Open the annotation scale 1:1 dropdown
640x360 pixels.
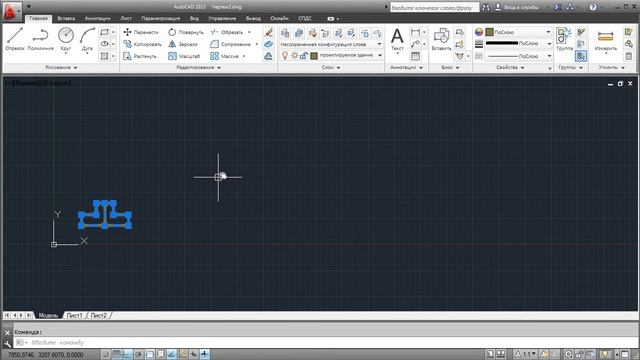[x=525, y=354]
